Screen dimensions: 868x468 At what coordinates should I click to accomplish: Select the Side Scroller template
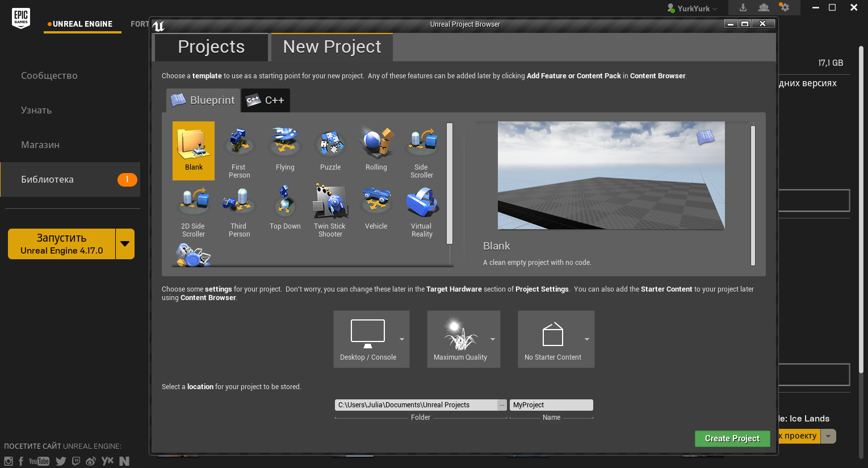421,150
